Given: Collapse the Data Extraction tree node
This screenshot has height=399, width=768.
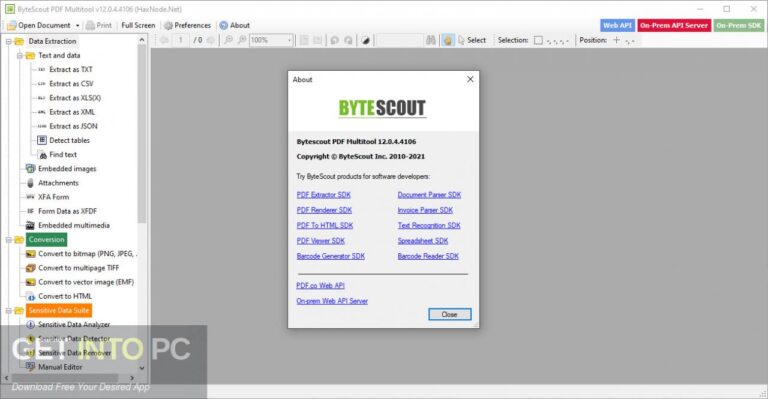Looking at the screenshot, I should [8, 42].
